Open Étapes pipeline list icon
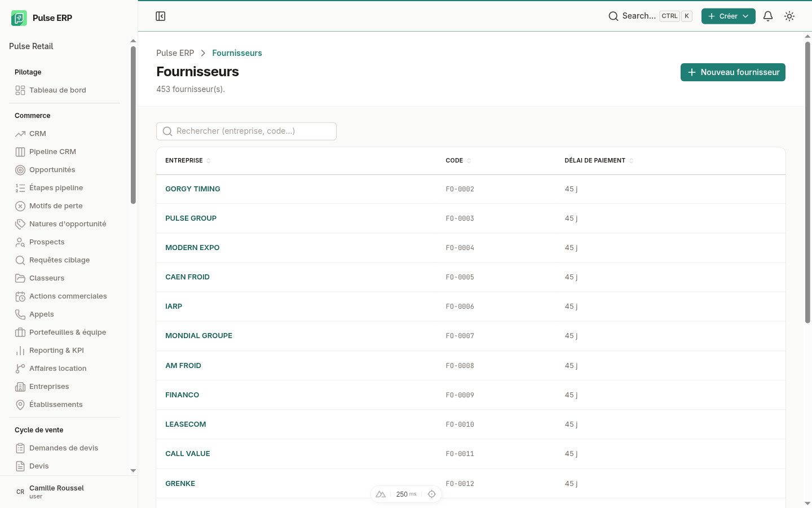Screen dimensions: 812x508 (x=20, y=188)
